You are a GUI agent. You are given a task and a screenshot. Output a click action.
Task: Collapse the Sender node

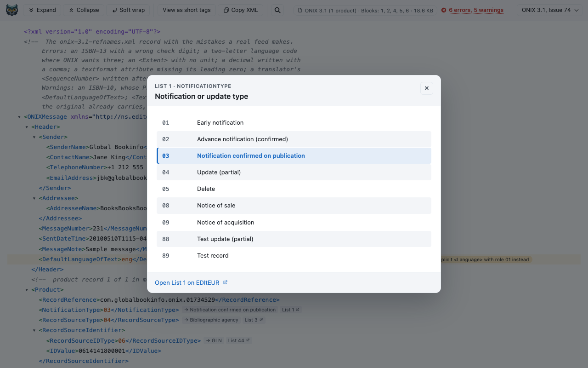coord(34,137)
